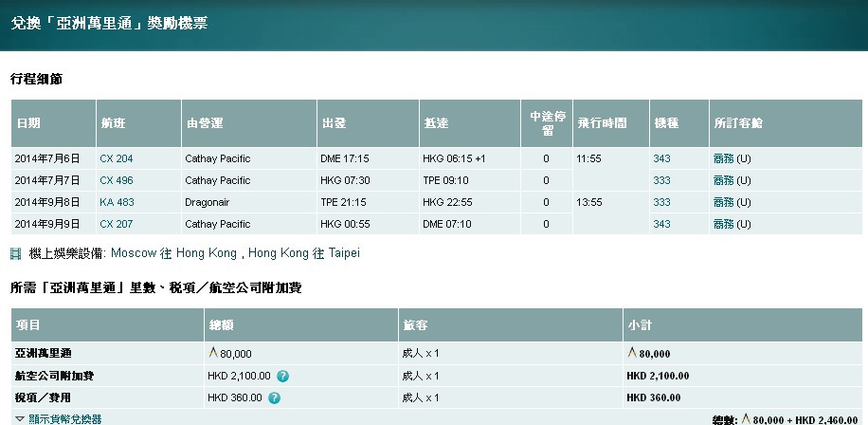Open aircraft type 343 on CX 207 row

tap(661, 225)
